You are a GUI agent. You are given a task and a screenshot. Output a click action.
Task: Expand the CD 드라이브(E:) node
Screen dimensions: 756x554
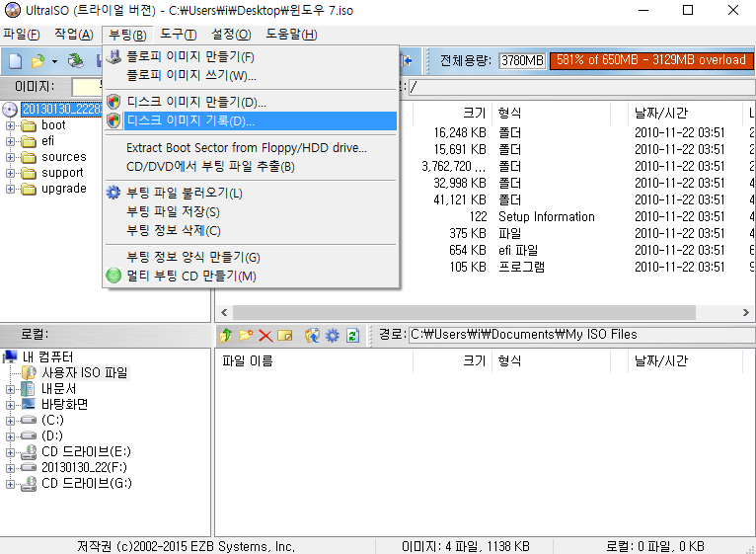click(x=10, y=452)
